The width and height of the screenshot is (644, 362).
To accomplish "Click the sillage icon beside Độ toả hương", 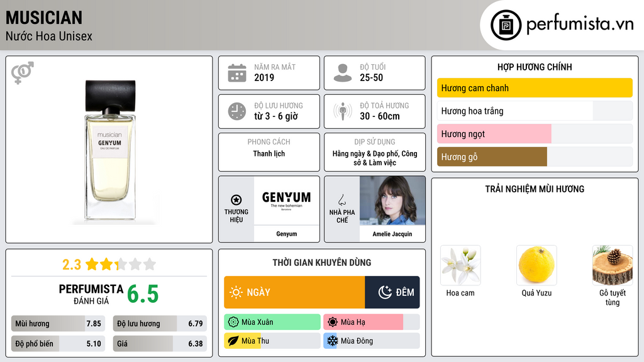I will [343, 111].
